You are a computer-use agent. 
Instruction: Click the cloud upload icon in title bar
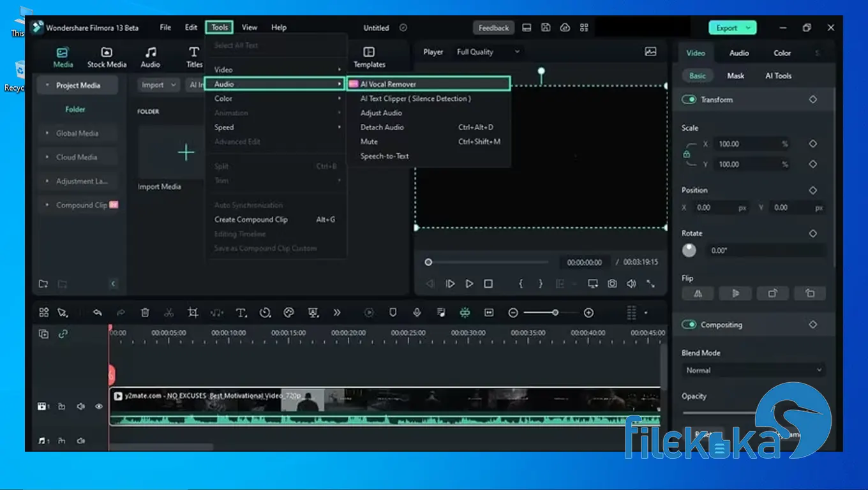coord(565,27)
